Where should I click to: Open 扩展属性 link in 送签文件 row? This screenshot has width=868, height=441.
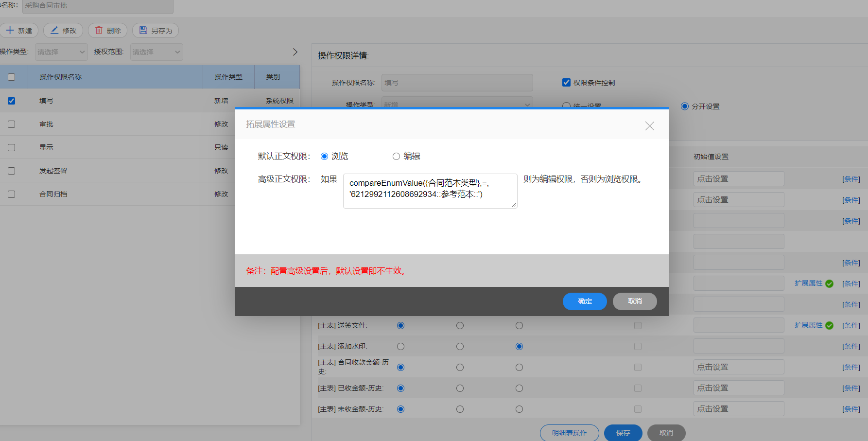tap(809, 325)
